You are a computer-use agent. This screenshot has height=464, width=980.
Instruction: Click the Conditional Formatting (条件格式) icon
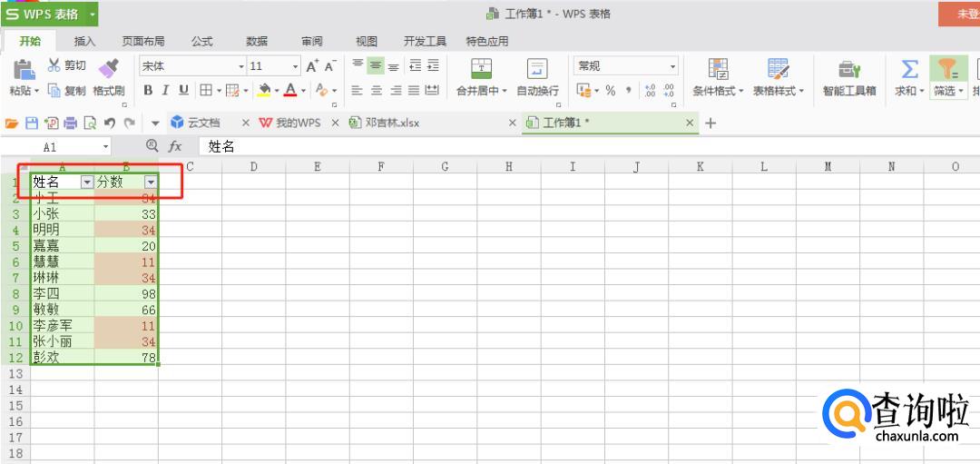click(x=718, y=69)
